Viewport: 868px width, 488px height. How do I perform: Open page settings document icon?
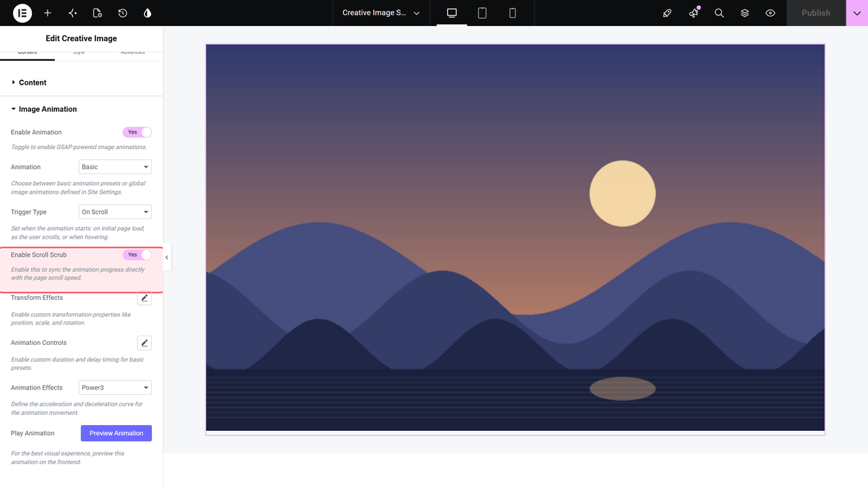(x=98, y=13)
